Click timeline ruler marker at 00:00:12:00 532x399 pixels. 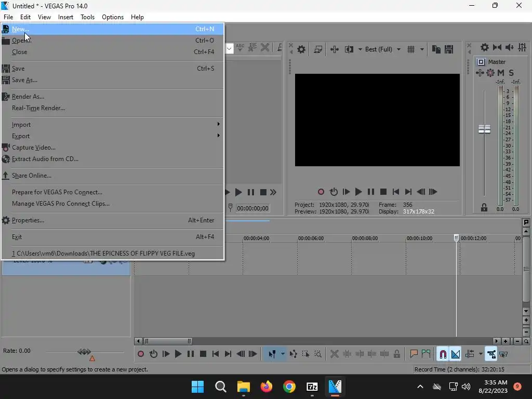(473, 238)
